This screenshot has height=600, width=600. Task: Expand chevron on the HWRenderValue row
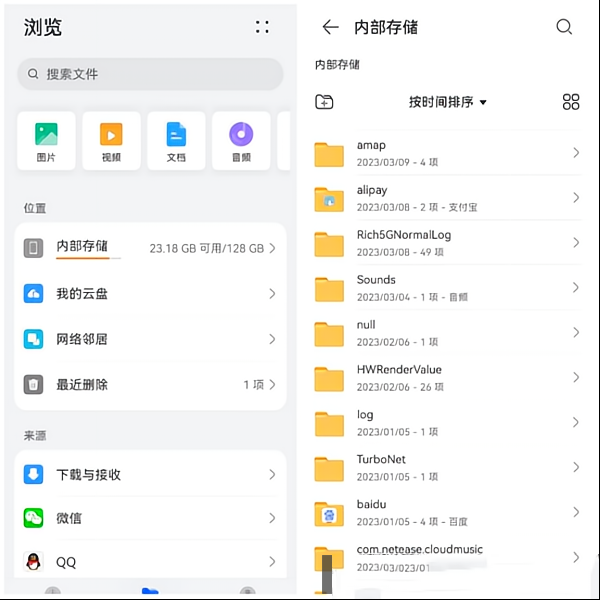[x=576, y=377]
